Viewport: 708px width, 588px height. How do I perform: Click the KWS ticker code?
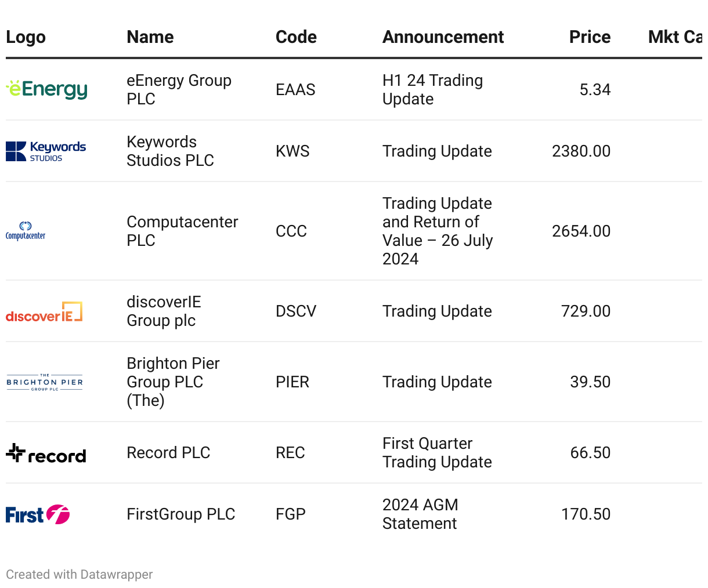pos(292,151)
